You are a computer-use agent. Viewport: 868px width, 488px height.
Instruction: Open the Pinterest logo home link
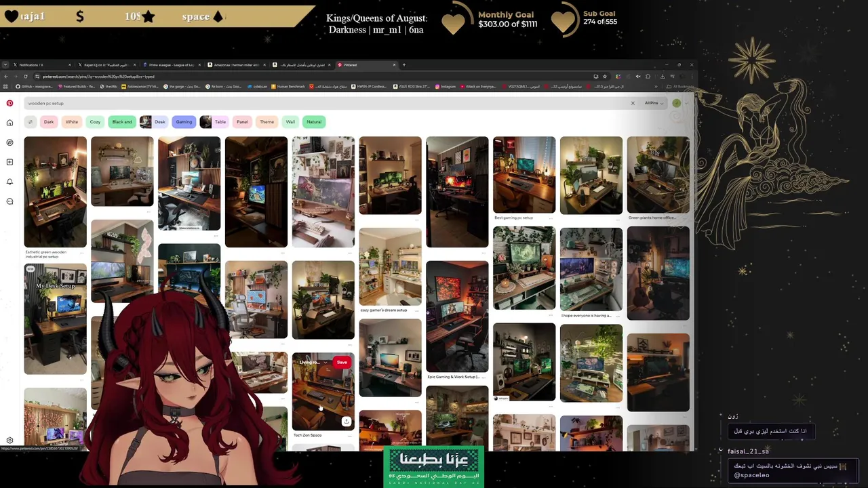(x=9, y=103)
